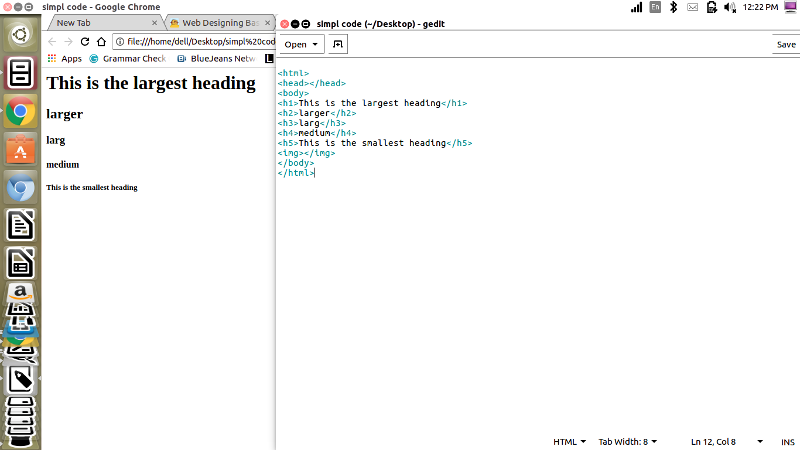Click the <body> opening tag line

click(x=293, y=93)
